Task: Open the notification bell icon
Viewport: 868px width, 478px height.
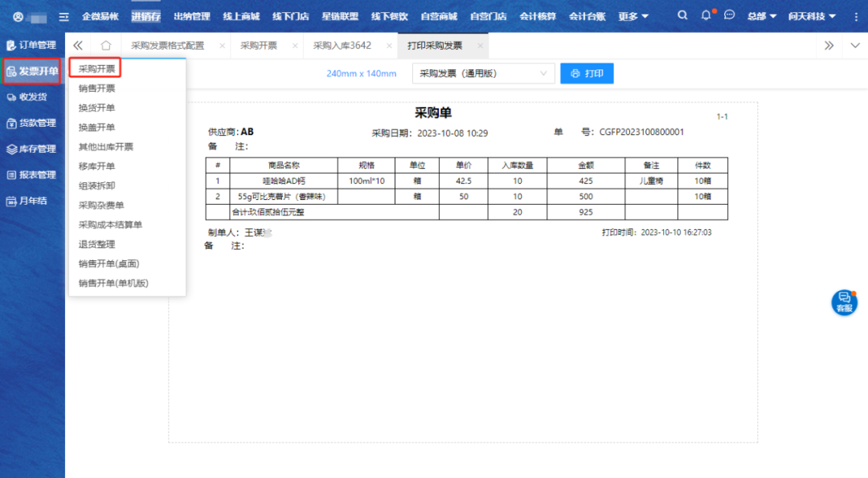Action: point(706,15)
